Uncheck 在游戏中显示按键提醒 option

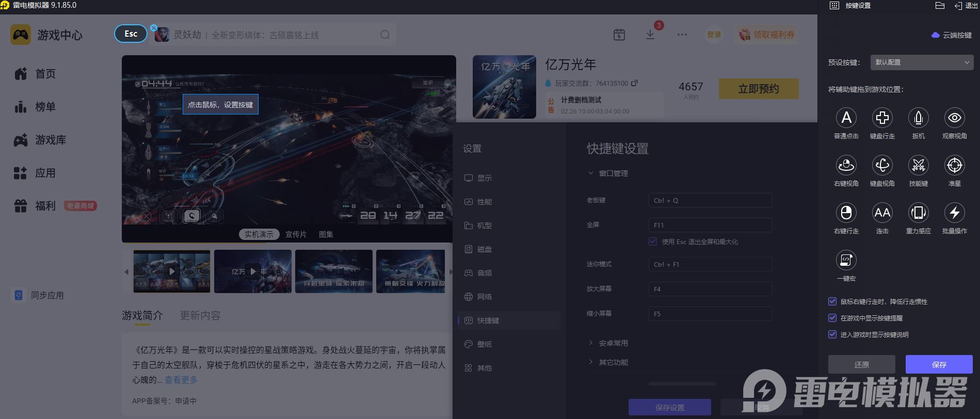tap(832, 318)
